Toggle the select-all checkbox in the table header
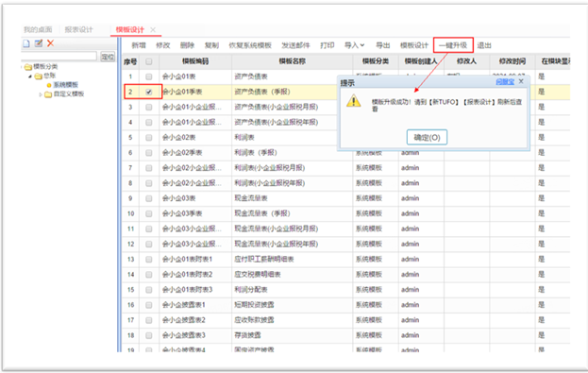The width and height of the screenshot is (588, 373). point(149,61)
